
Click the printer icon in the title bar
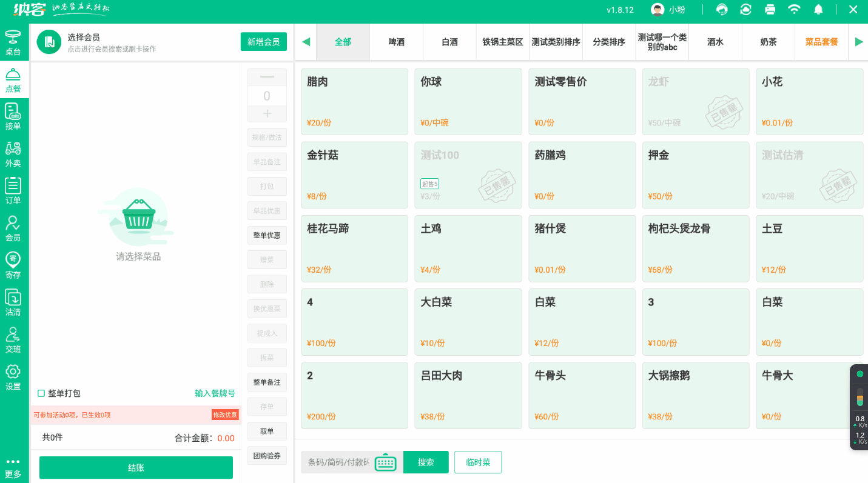click(770, 9)
